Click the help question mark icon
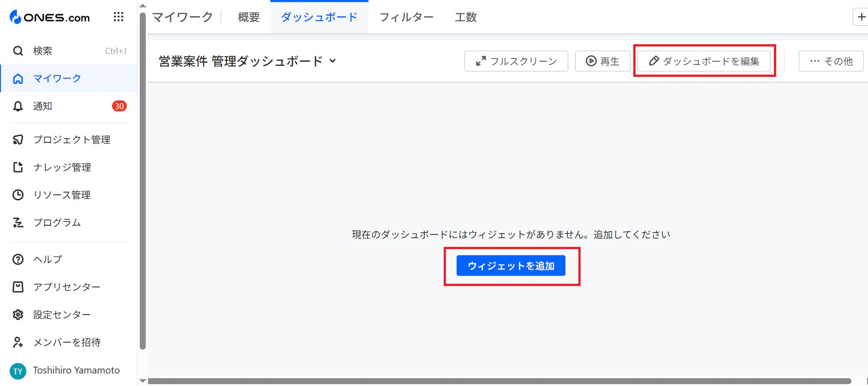The height and width of the screenshot is (386, 868). [x=18, y=259]
